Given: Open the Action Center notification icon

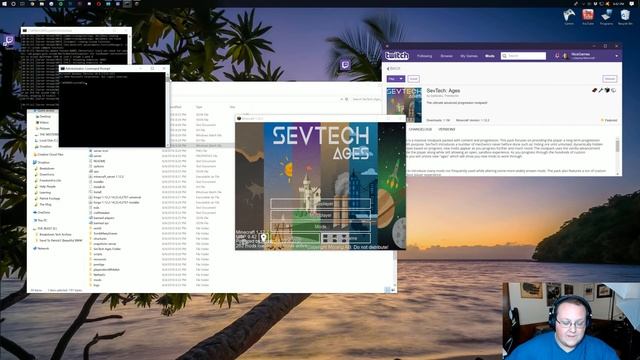Looking at the screenshot, I should click(632, 3).
